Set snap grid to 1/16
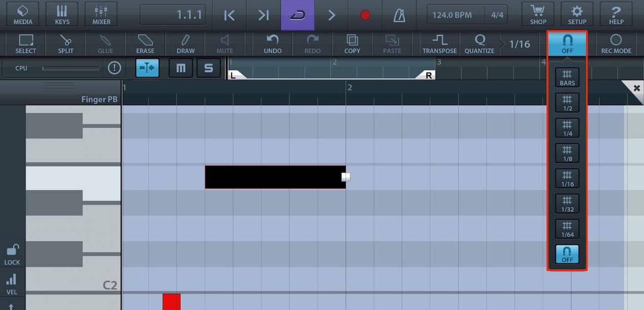The width and height of the screenshot is (644, 310). pos(567,179)
